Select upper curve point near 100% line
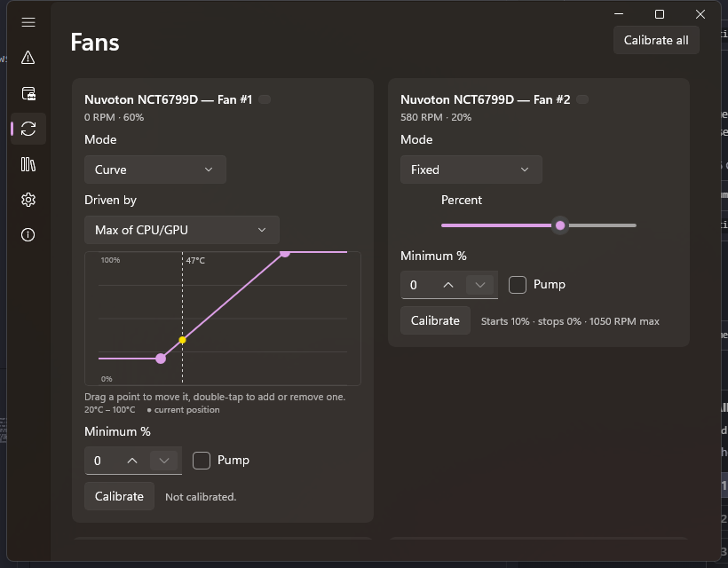This screenshot has height=568, width=728. pyautogui.click(x=285, y=252)
